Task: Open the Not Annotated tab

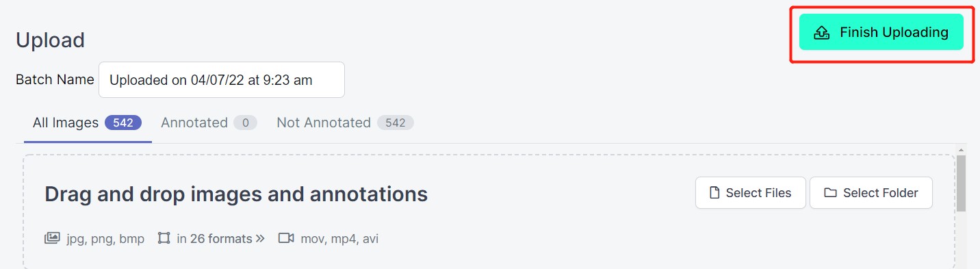Action: click(x=345, y=123)
